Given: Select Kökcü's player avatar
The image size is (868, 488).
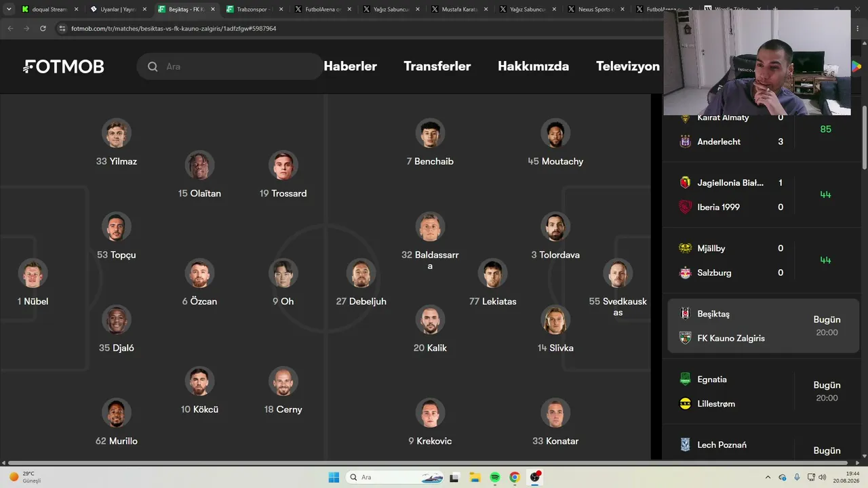Looking at the screenshot, I should point(199,382).
